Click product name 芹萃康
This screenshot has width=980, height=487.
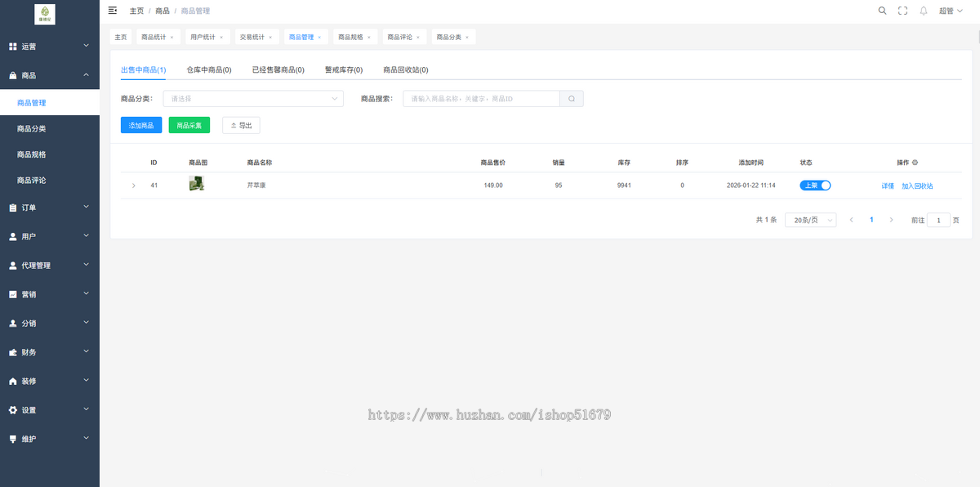point(256,185)
